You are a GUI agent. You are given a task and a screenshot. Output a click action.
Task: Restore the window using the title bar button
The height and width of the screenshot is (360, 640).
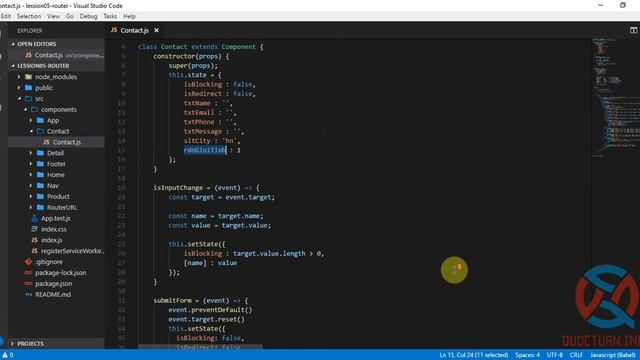(x=623, y=5)
